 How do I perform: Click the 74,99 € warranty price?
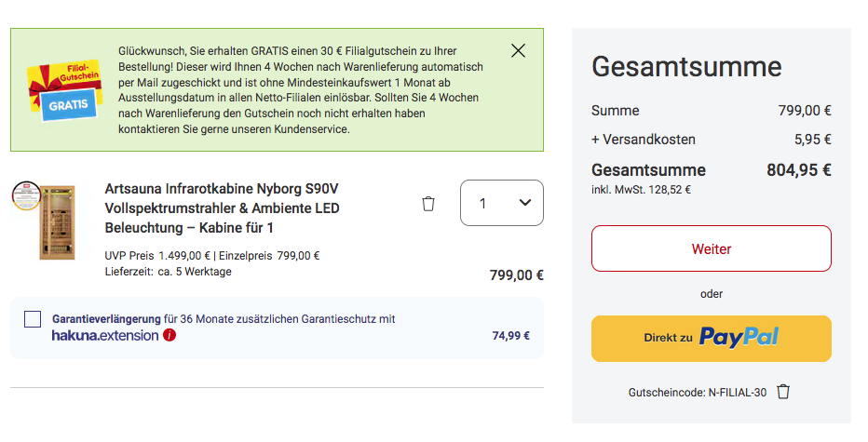[510, 336]
